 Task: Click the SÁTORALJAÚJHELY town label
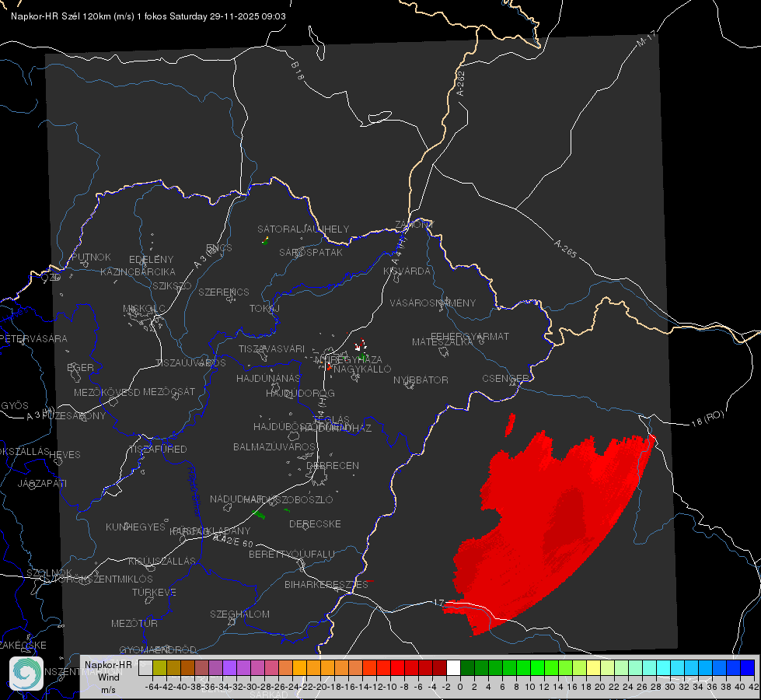[303, 229]
